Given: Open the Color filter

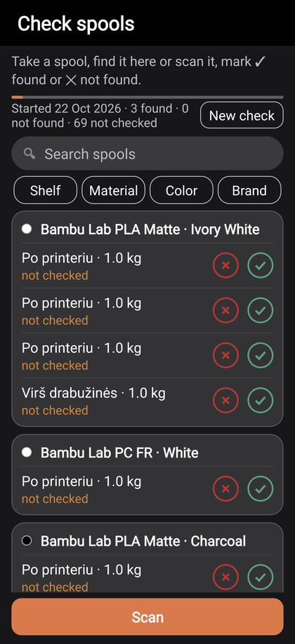Looking at the screenshot, I should pos(181,190).
